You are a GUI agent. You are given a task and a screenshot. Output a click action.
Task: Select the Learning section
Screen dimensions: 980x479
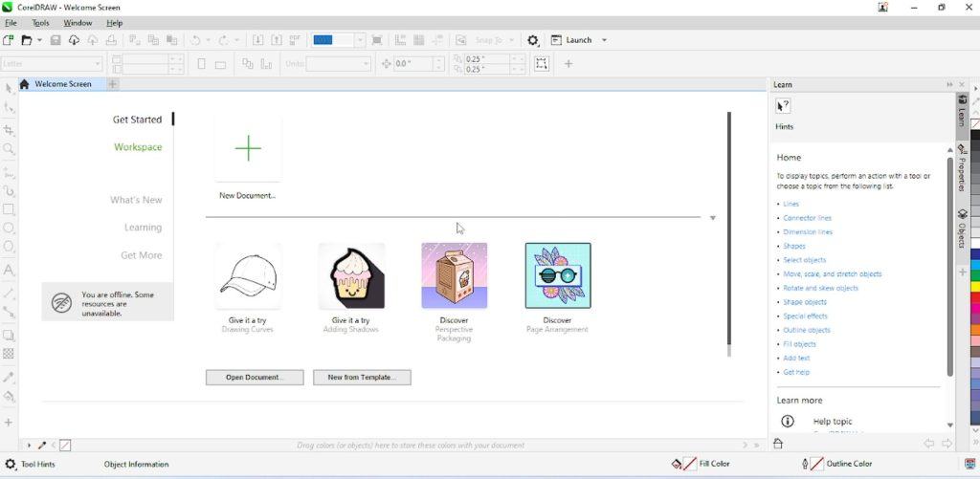[144, 228]
